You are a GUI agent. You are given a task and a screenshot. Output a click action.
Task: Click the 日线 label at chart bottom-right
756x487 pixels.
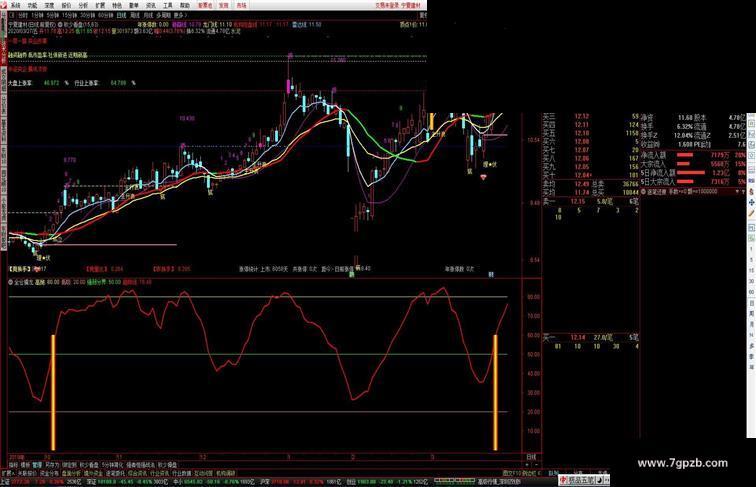pos(531,457)
